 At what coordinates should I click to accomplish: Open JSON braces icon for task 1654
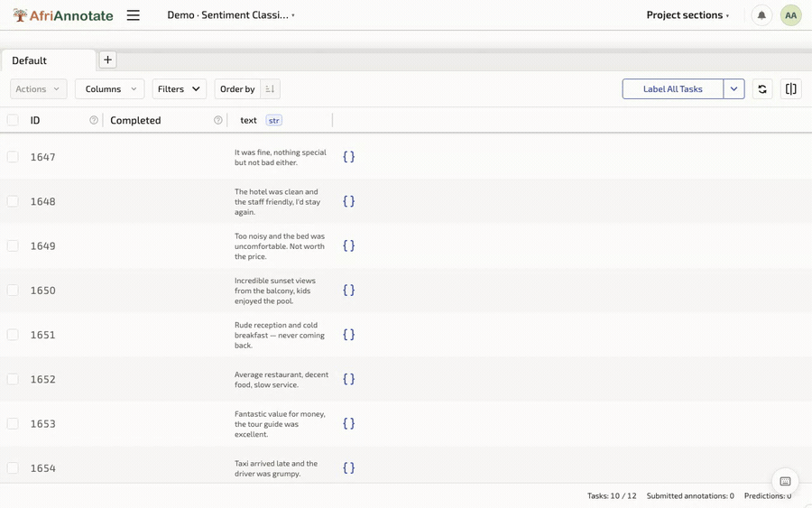point(348,468)
